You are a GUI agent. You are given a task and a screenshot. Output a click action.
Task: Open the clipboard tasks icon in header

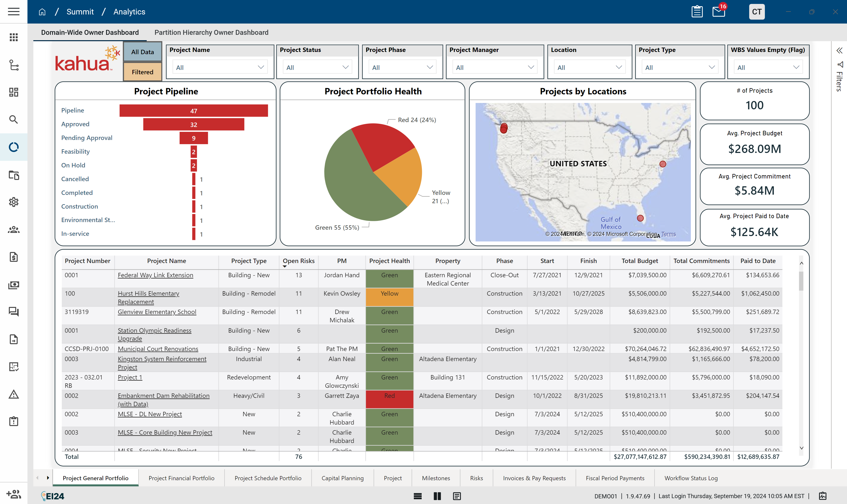[x=697, y=12]
